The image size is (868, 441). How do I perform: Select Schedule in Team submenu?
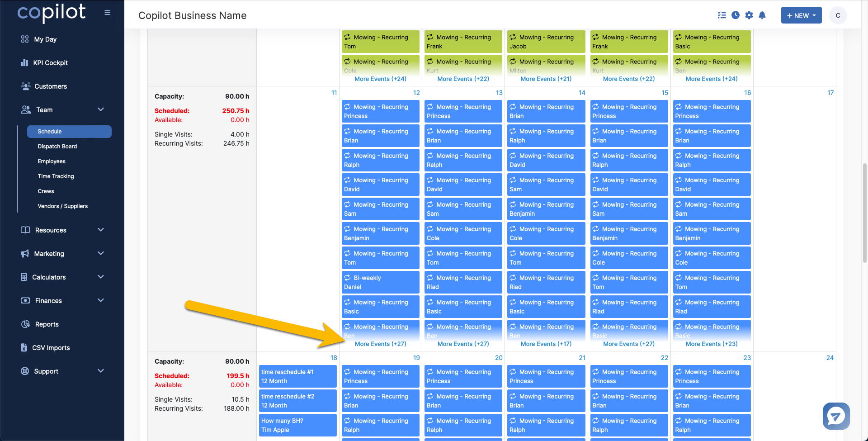tap(69, 132)
